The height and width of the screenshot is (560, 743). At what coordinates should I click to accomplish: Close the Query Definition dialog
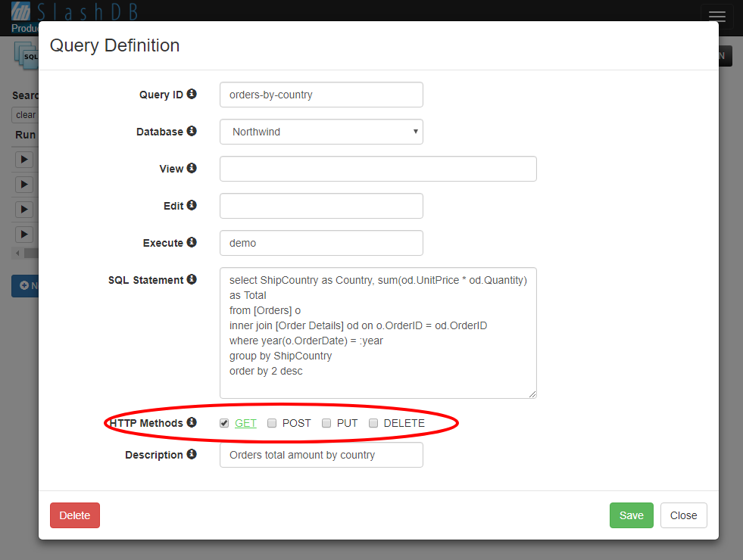pyautogui.click(x=683, y=515)
